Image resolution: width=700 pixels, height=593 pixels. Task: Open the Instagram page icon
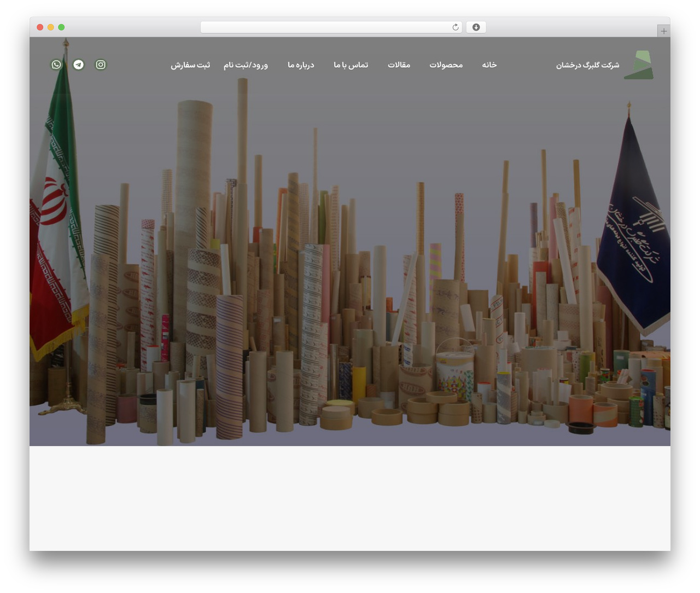tap(101, 65)
